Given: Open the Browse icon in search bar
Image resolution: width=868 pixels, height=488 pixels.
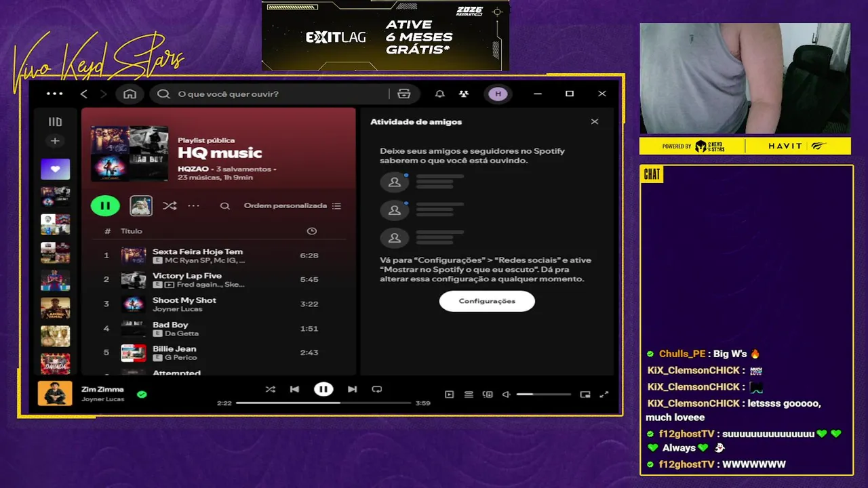Looking at the screenshot, I should point(404,94).
